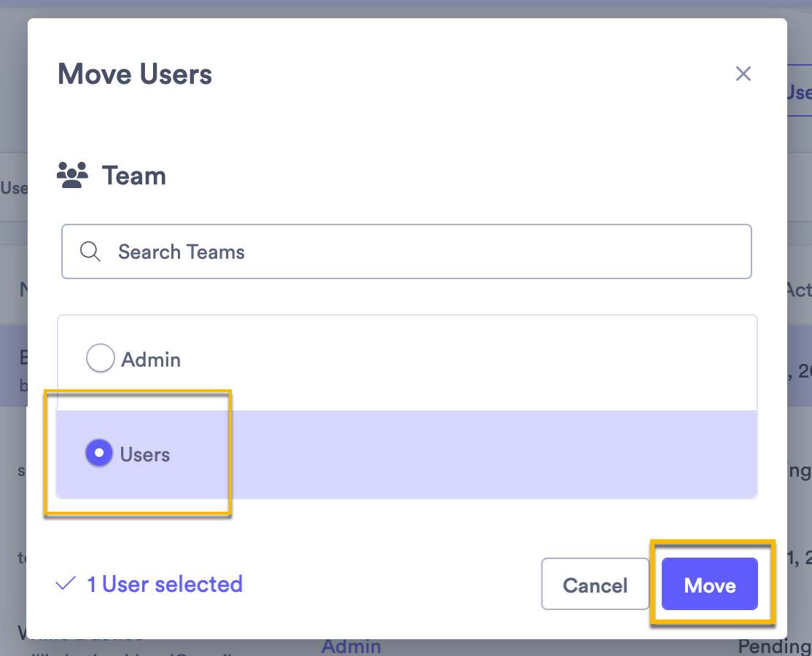
Task: Select the Users radio button
Action: [x=99, y=453]
